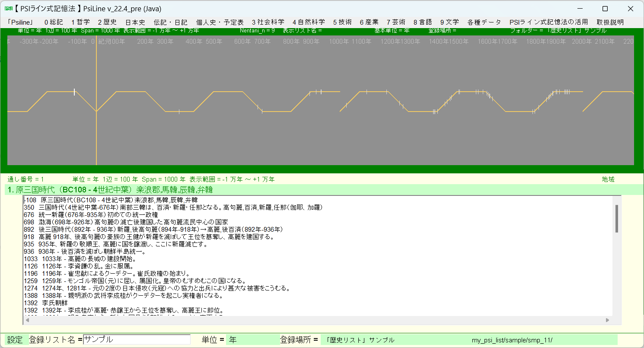
Task: Click the 2000年 label on timeline ruler
Action: pos(582,42)
